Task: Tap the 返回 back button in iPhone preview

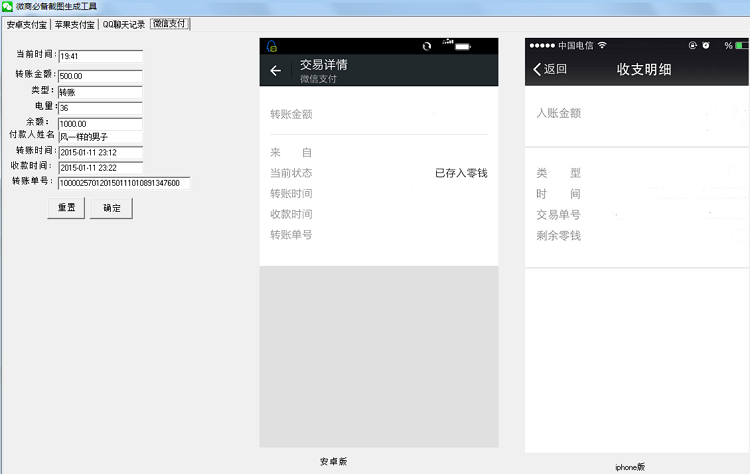Action: point(550,69)
